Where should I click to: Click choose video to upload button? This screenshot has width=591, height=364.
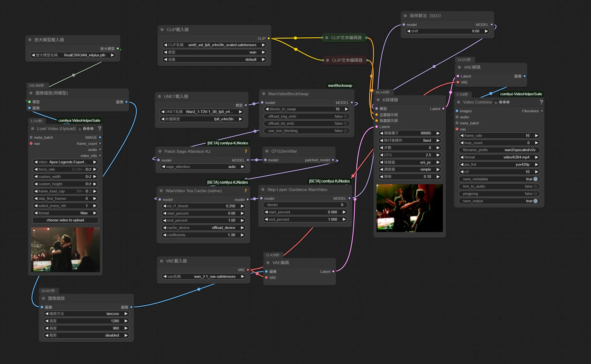tap(65, 220)
